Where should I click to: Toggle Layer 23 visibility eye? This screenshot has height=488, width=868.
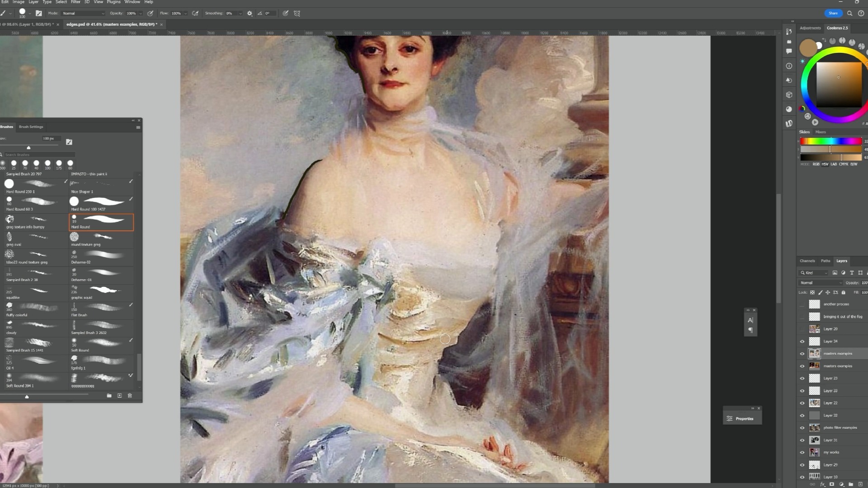click(x=802, y=379)
